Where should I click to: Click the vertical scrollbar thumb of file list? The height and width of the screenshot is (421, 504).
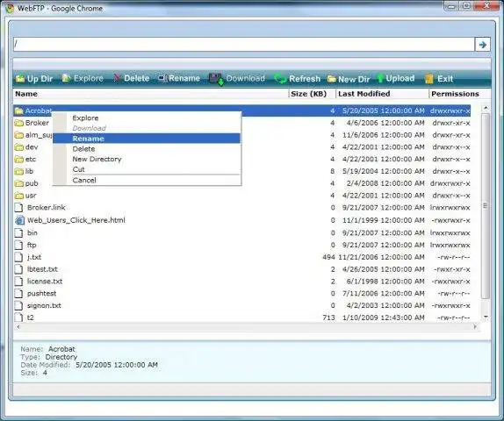click(x=486, y=206)
